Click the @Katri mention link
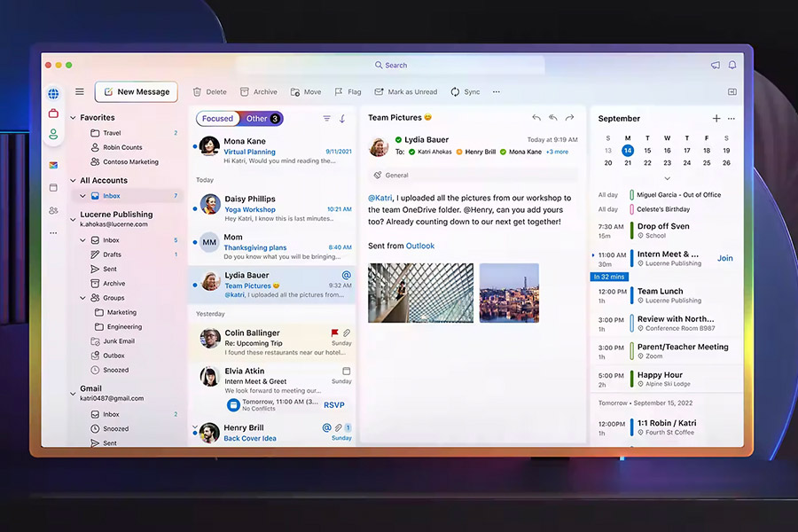798x532 pixels. pyautogui.click(x=380, y=198)
